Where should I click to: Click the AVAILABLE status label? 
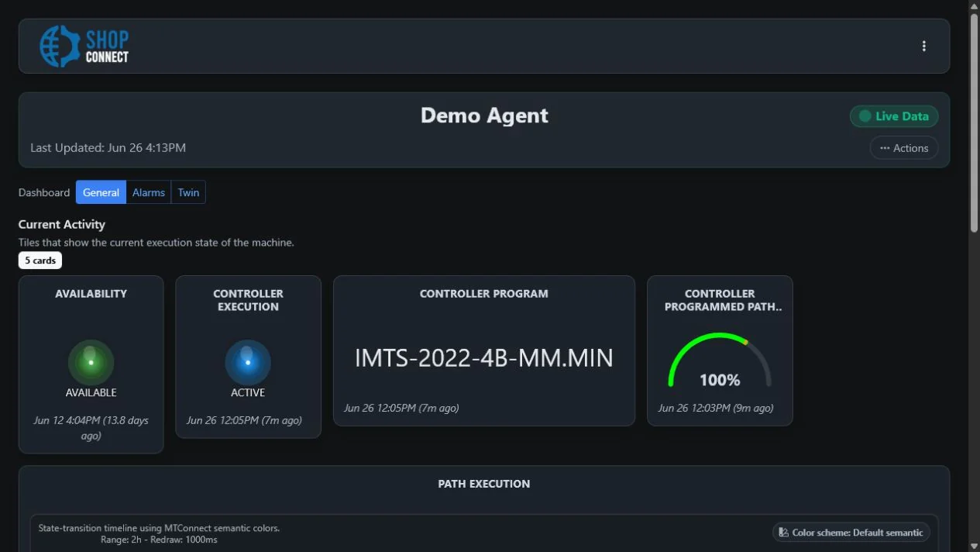coord(91,392)
